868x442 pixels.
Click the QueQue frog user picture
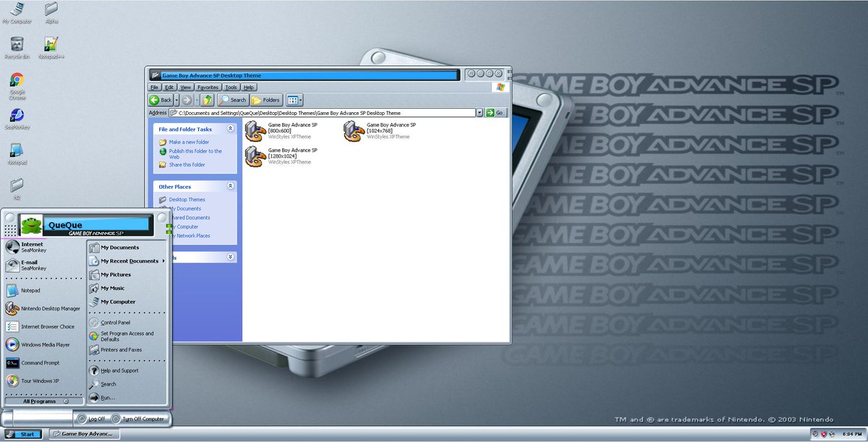(x=30, y=226)
